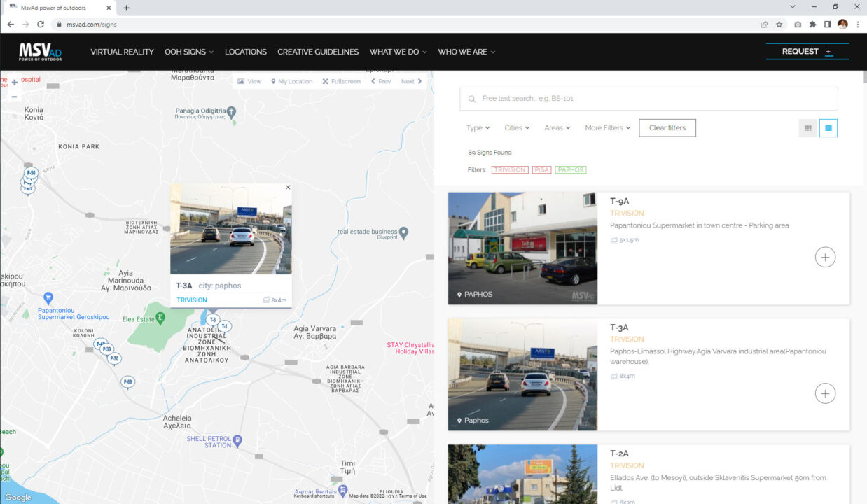Zoom in the map with plus button
867x504 pixels.
[x=15, y=83]
